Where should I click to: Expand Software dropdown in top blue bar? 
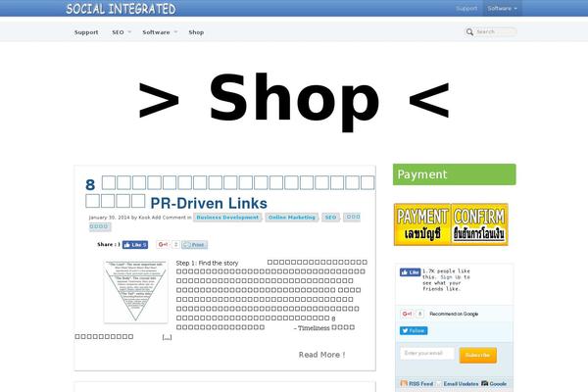pos(502,8)
